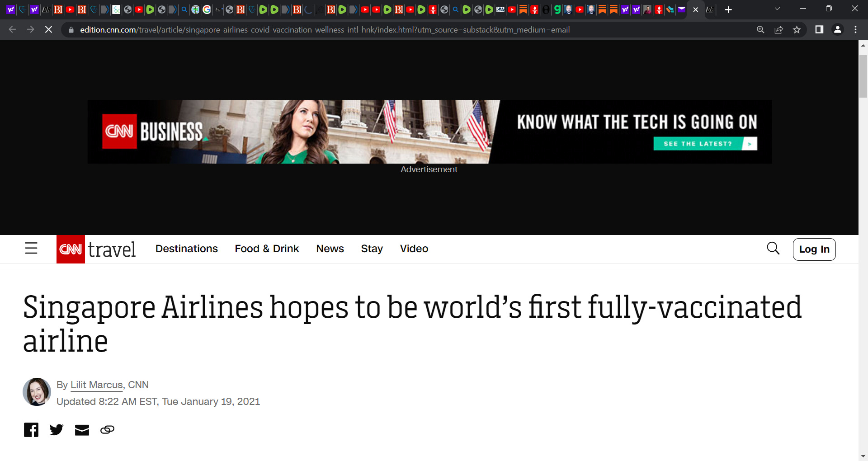Screen dimensions: 868x461
Task: Share article by email
Action: point(82,430)
